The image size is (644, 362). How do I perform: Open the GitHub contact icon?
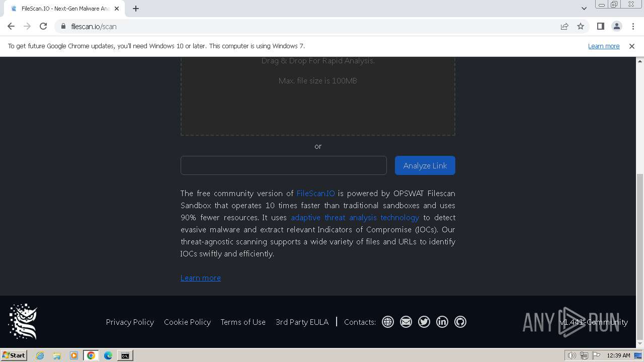(460, 322)
